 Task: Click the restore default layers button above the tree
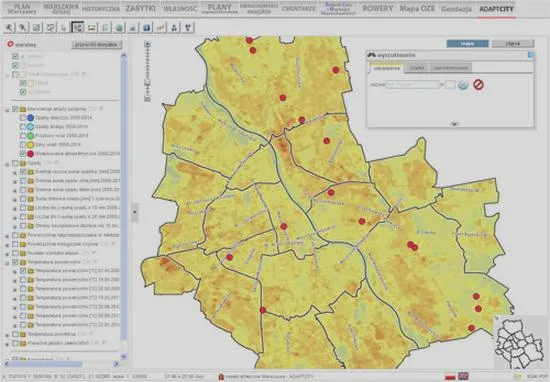(96, 45)
